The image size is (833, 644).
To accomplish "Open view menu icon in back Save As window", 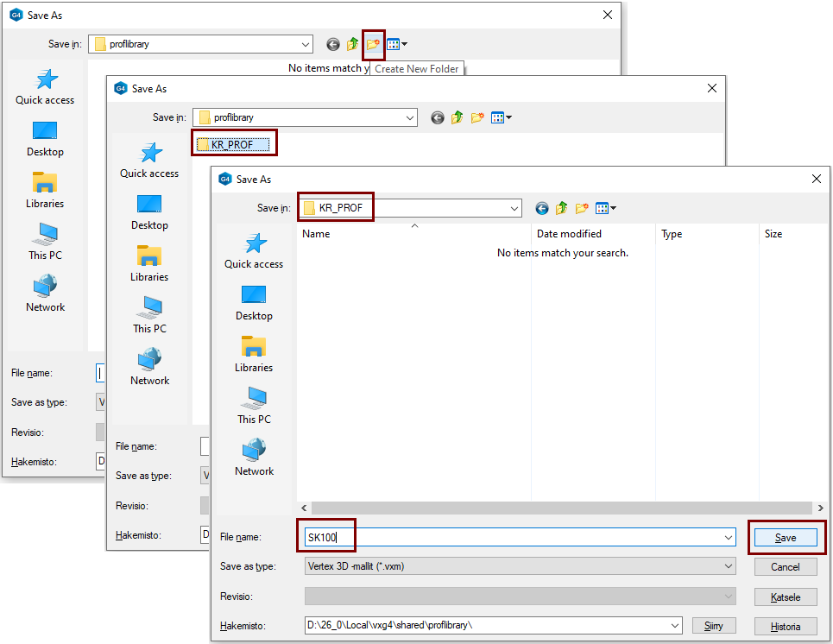I will 397,44.
